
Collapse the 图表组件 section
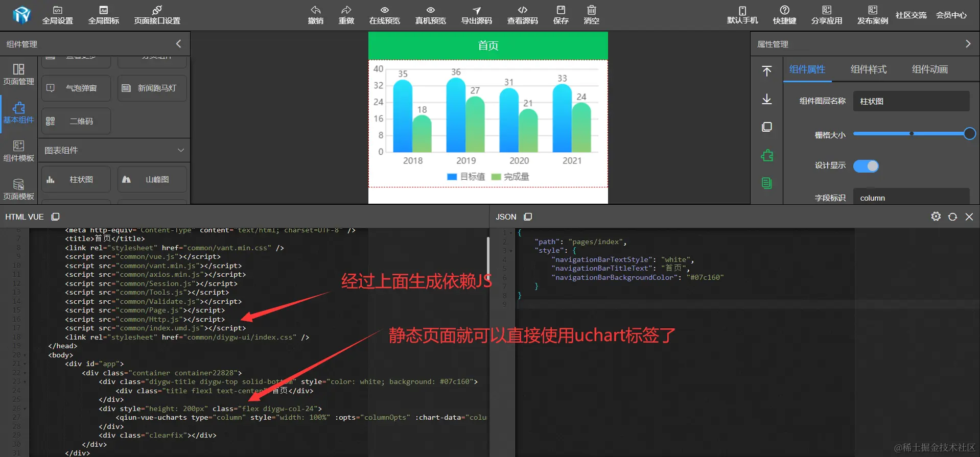pyautogui.click(x=180, y=150)
